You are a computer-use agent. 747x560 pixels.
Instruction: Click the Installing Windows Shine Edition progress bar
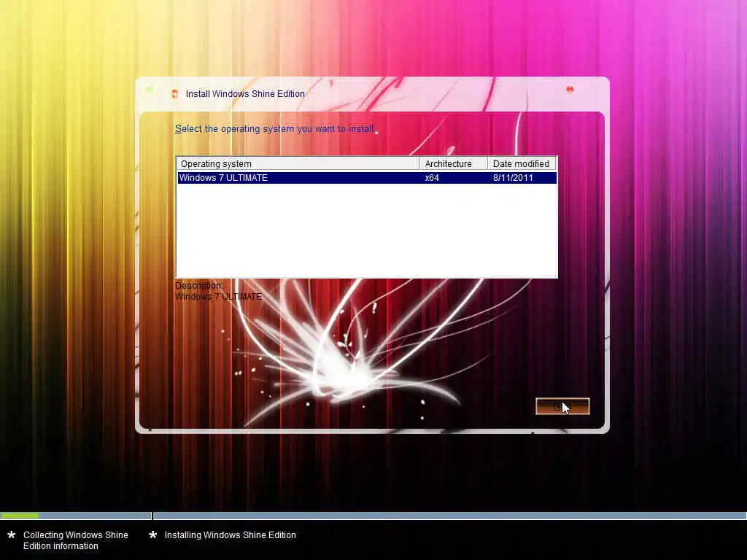[x=449, y=516]
